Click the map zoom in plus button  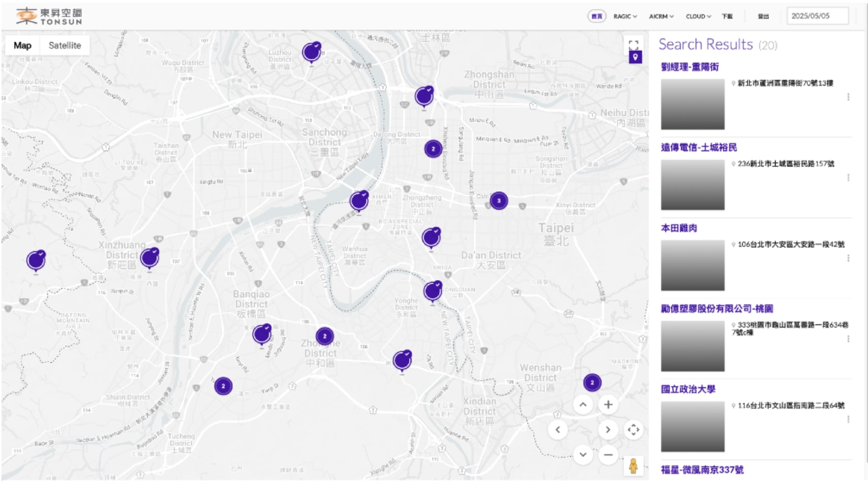pos(608,404)
